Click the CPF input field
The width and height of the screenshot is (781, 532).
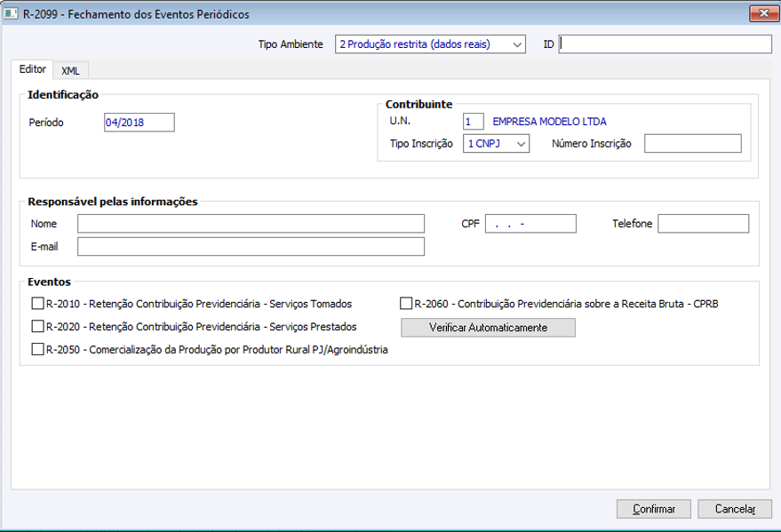[531, 224]
